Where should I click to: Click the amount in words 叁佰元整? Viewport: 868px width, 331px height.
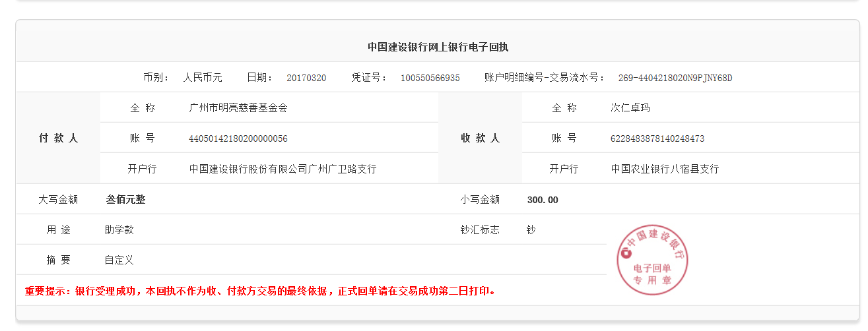125,199
